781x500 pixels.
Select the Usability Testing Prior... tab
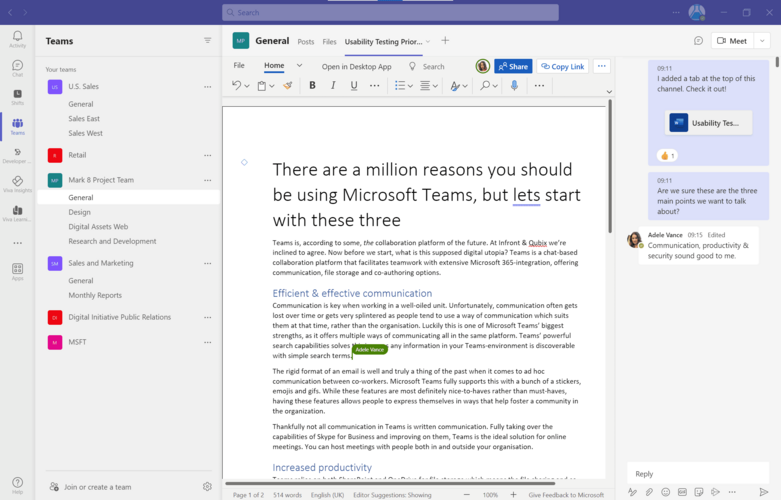(x=383, y=42)
